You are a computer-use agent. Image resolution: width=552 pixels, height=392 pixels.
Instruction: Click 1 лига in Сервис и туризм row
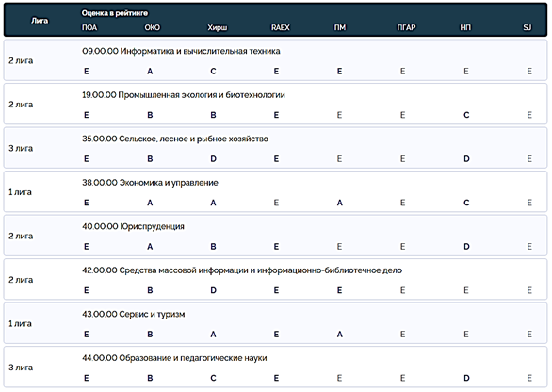(20, 323)
